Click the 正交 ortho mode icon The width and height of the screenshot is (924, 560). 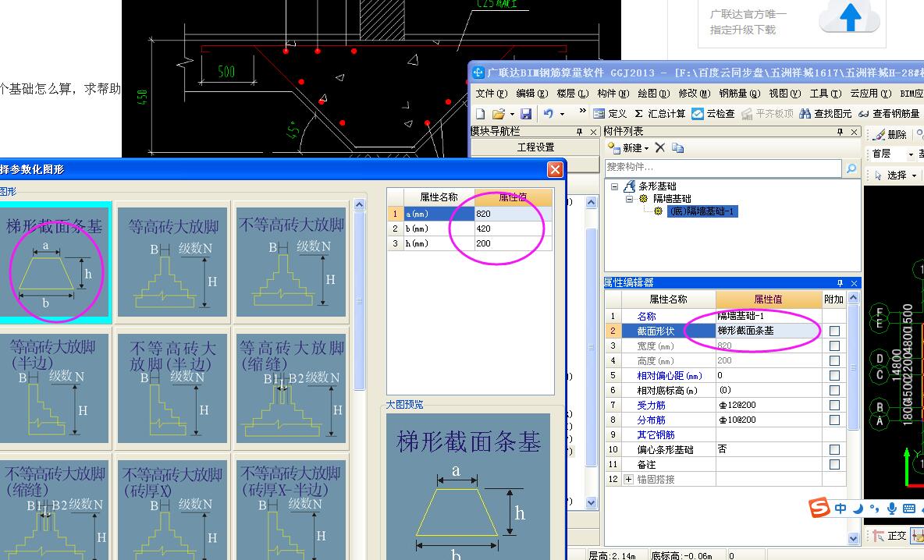point(890,535)
